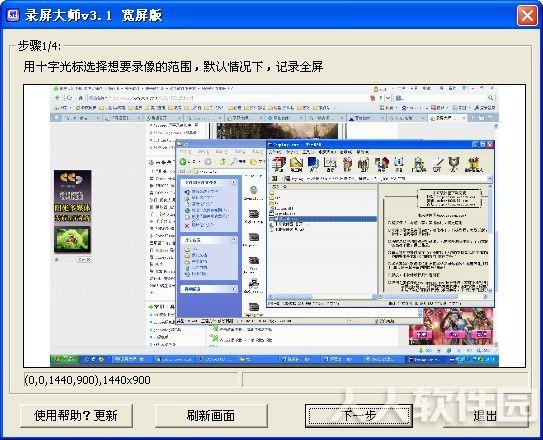543x440 pixels.
Task: Open the WinRAR path bar dropdown arrow
Action: [490, 179]
